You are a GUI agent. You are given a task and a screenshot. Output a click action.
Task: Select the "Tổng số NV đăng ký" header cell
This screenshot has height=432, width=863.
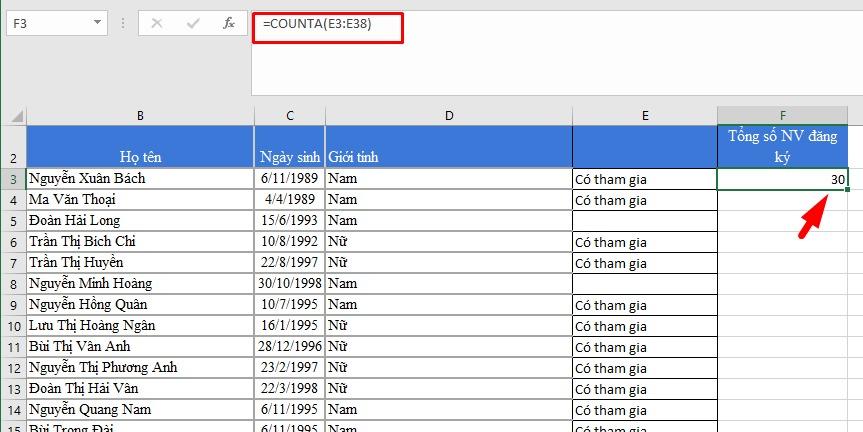tap(782, 147)
